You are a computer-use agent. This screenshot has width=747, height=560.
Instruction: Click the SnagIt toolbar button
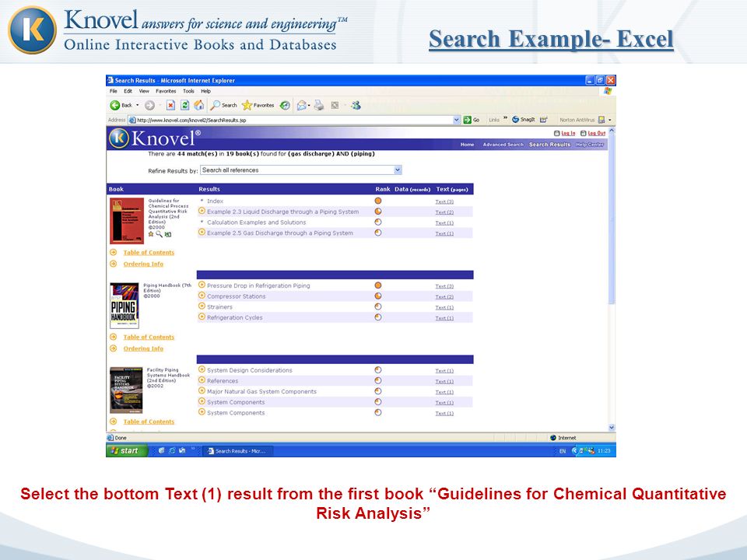tap(524, 120)
